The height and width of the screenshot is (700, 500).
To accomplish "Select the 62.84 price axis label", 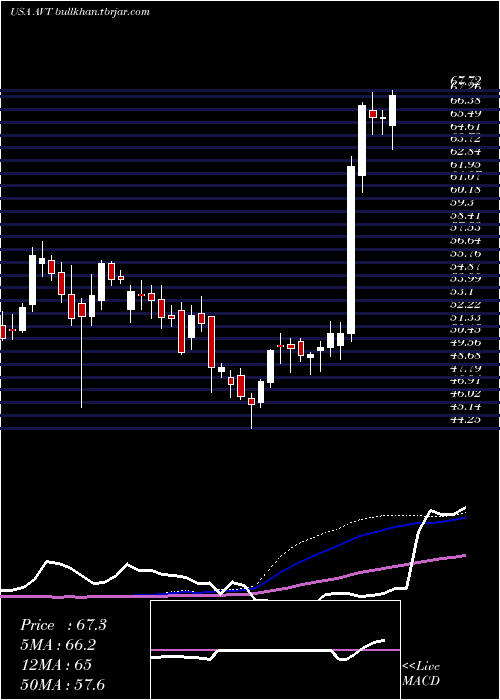I will click(465, 153).
